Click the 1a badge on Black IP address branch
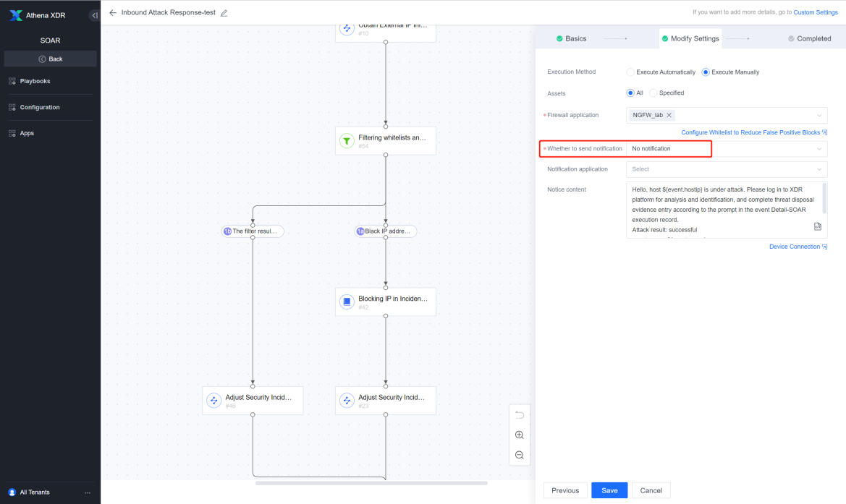The width and height of the screenshot is (846, 504). tap(360, 231)
